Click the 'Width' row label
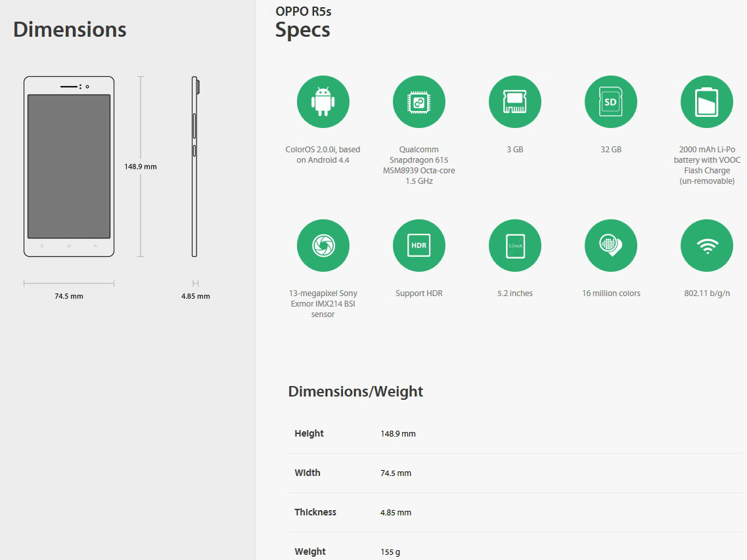Screen dimensions: 747x560 point(307,473)
